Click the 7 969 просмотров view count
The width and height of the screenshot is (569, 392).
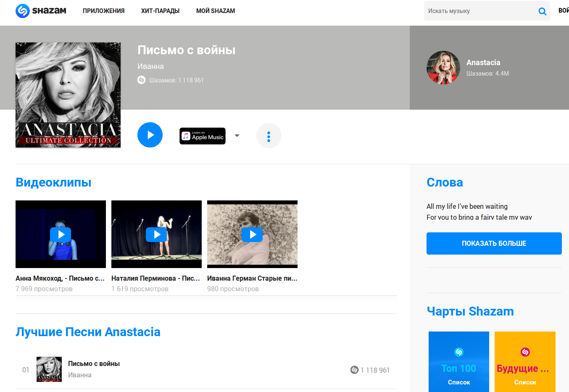[x=44, y=289]
